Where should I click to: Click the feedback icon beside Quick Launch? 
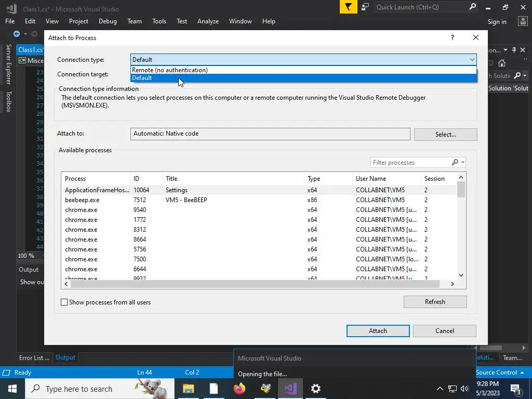click(x=365, y=7)
